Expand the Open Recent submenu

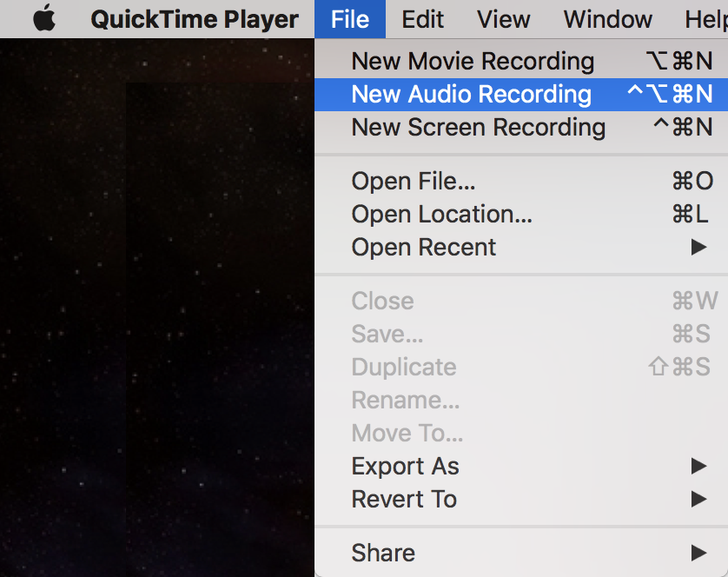pyautogui.click(x=521, y=247)
